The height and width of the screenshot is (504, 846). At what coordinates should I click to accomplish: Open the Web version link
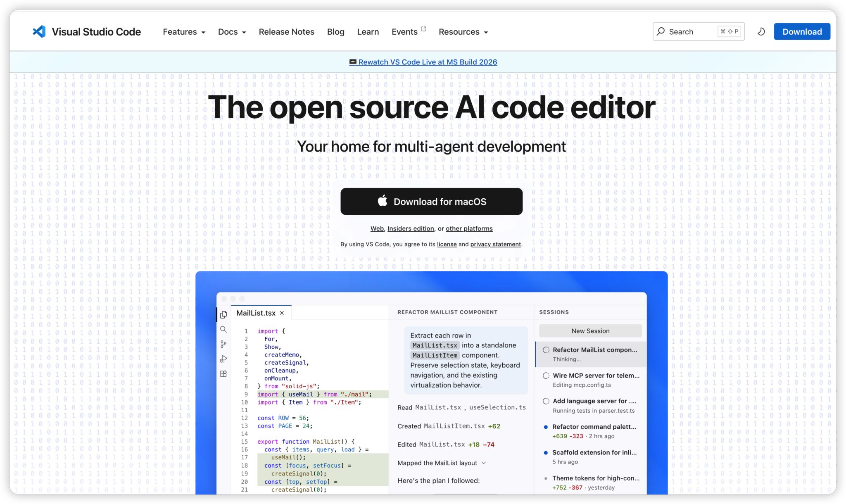[x=377, y=228]
